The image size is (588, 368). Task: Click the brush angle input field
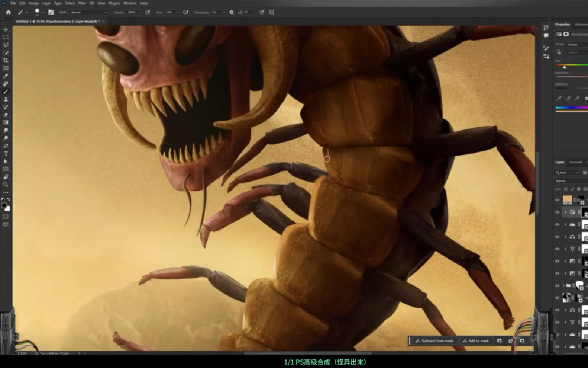[249, 12]
